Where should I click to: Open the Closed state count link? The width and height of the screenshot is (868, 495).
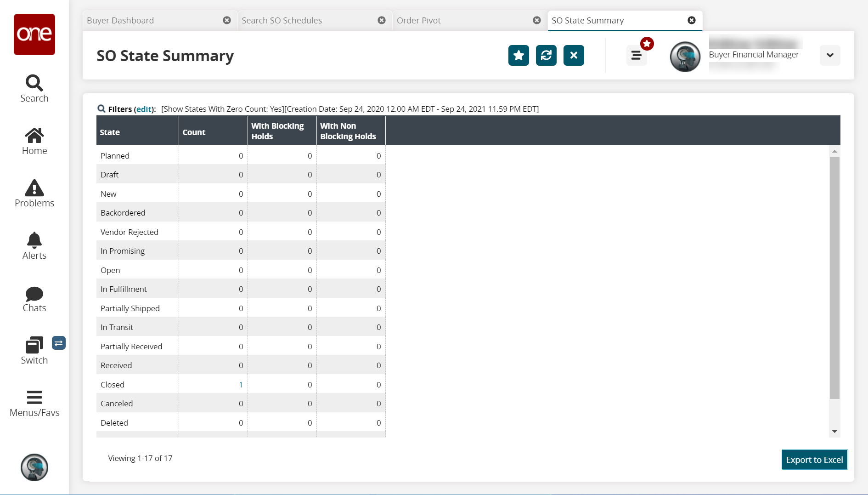click(x=241, y=385)
